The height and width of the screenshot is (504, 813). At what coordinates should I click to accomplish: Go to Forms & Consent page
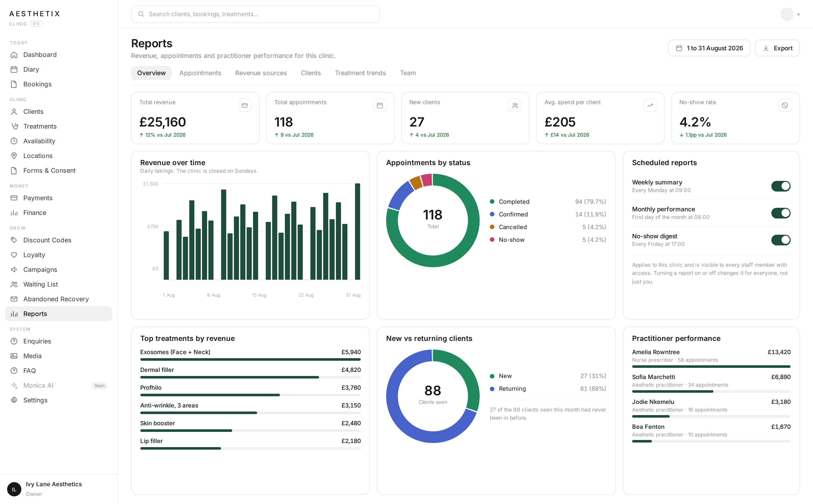pos(59,171)
